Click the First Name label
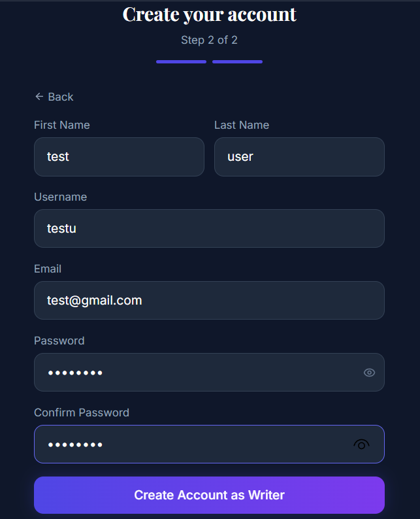The height and width of the screenshot is (519, 420). point(62,125)
